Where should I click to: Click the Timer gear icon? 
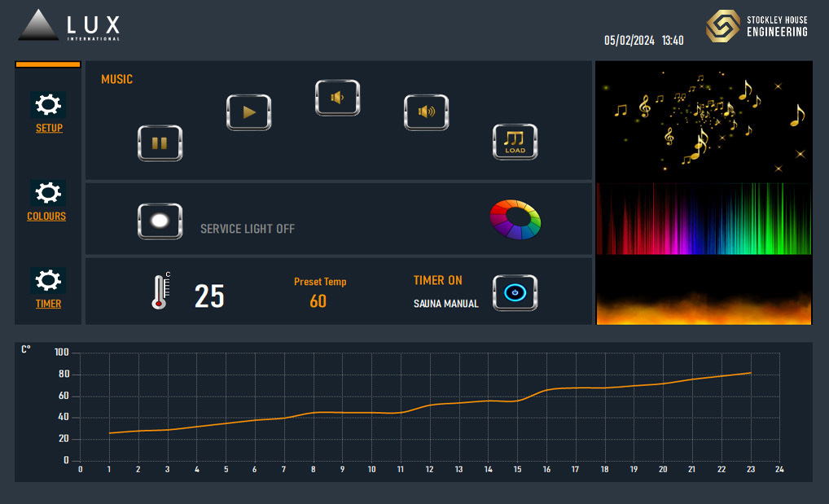[x=48, y=281]
